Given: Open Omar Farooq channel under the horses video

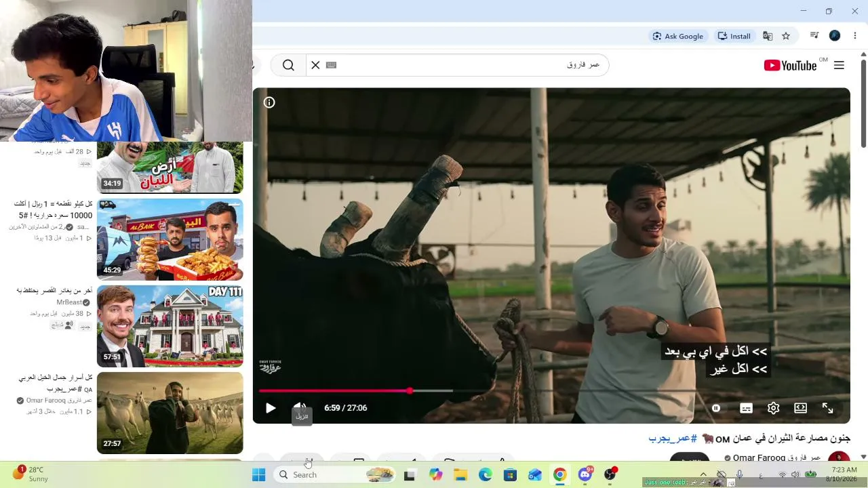Looking at the screenshot, I should 59,401.
